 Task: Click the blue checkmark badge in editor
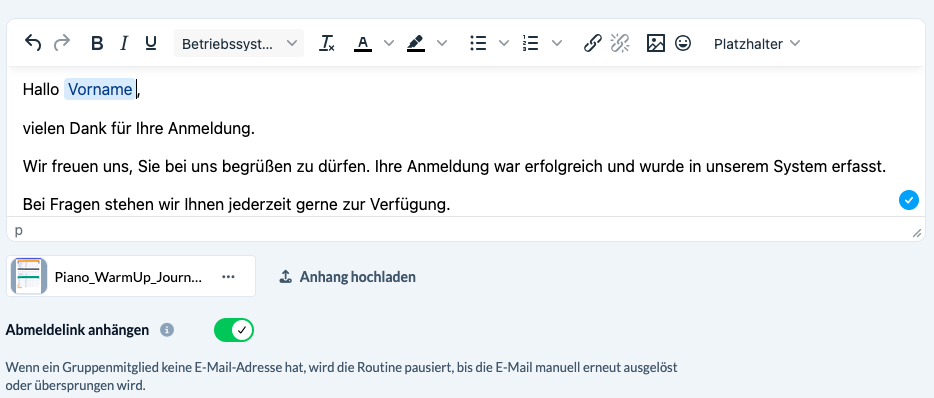[908, 200]
